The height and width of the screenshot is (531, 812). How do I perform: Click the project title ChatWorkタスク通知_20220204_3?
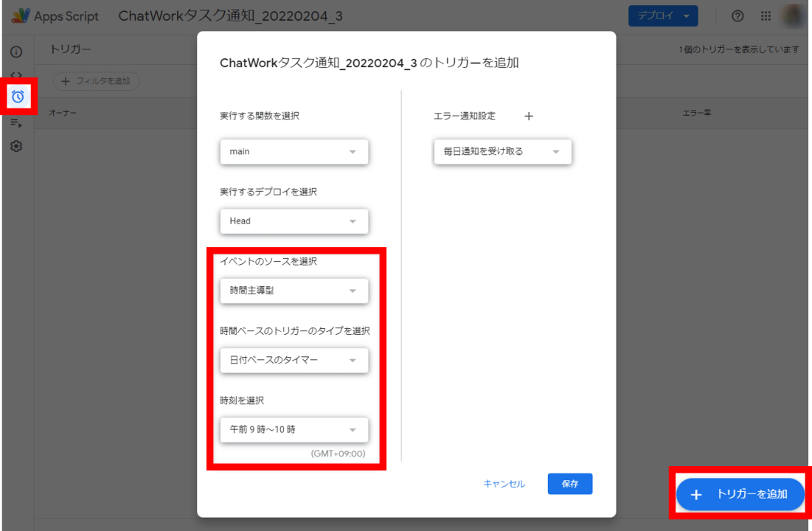pos(230,16)
